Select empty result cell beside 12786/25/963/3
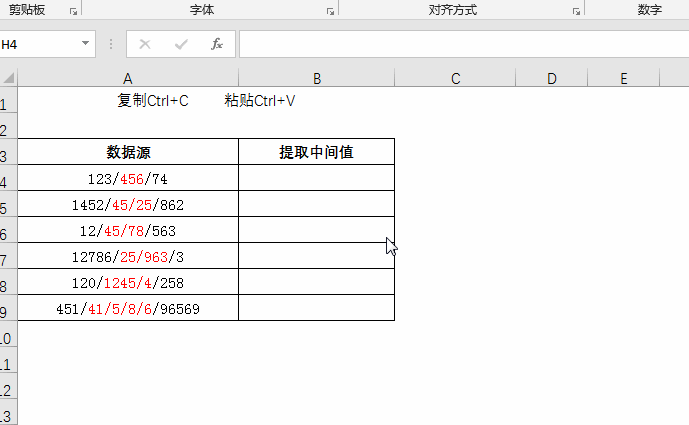Screen dimensions: 689x425 (316, 255)
